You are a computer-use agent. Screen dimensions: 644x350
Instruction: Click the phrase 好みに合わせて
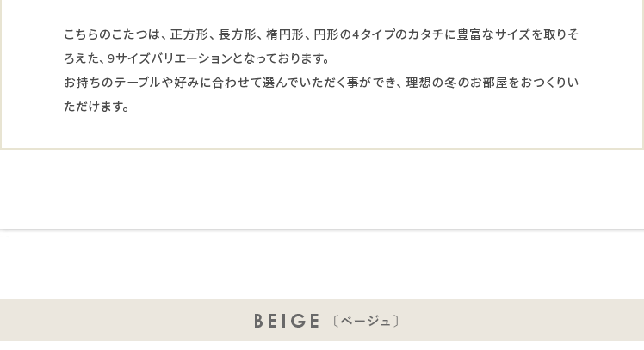point(219,83)
